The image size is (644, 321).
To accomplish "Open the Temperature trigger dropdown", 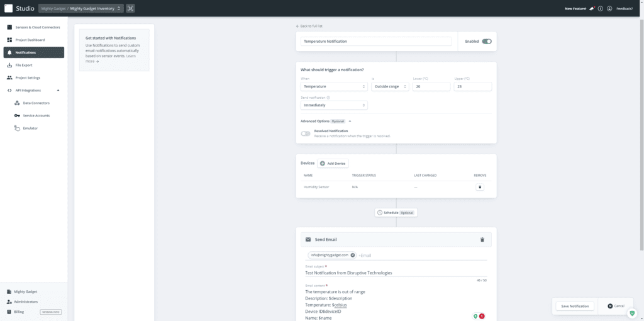I will pos(334,86).
